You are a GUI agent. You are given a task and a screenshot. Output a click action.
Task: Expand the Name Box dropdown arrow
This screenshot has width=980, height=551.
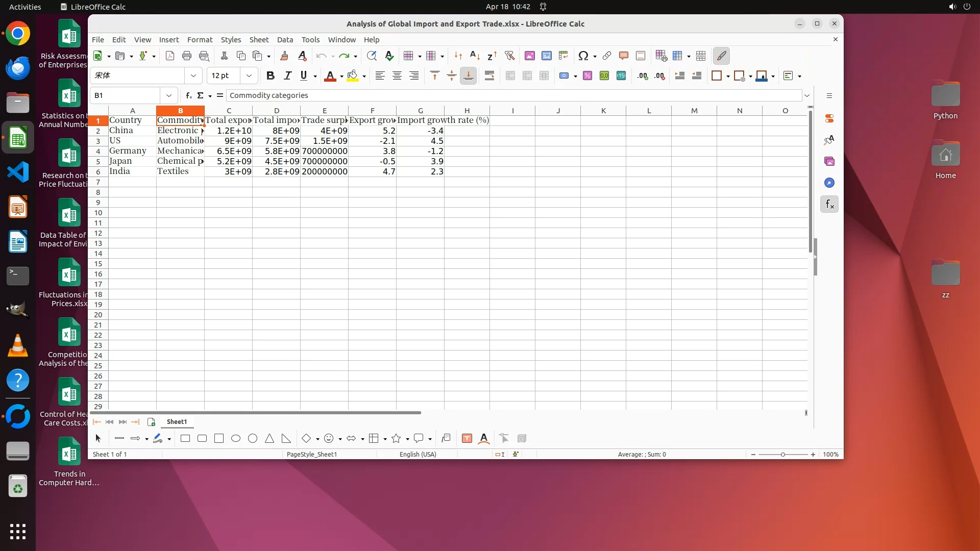168,95
